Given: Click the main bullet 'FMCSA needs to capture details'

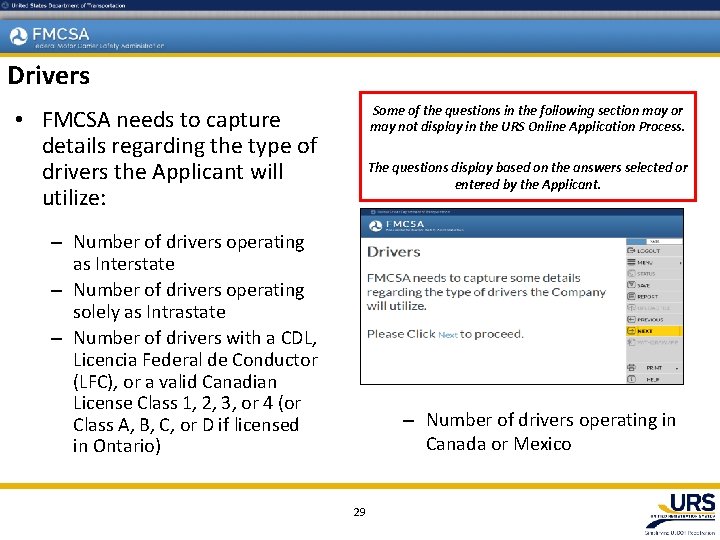Looking at the screenshot, I should (179, 158).
